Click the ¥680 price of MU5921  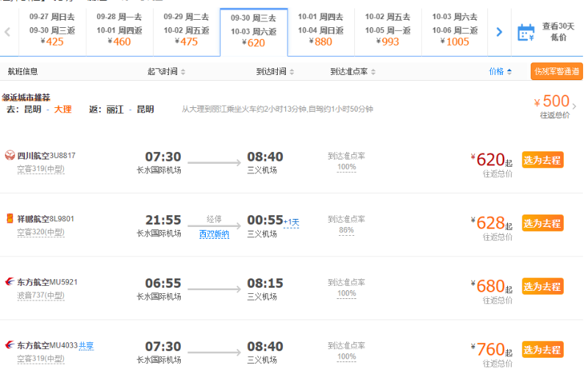(x=492, y=286)
